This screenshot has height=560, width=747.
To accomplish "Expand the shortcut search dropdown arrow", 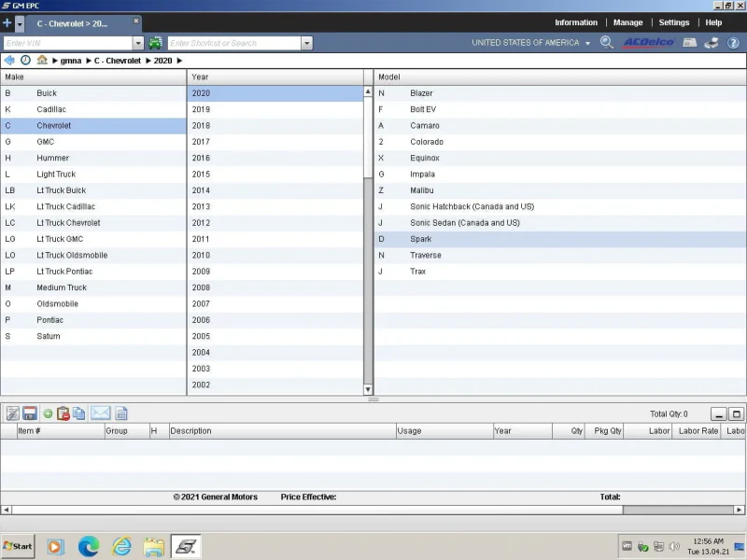I will [x=306, y=43].
